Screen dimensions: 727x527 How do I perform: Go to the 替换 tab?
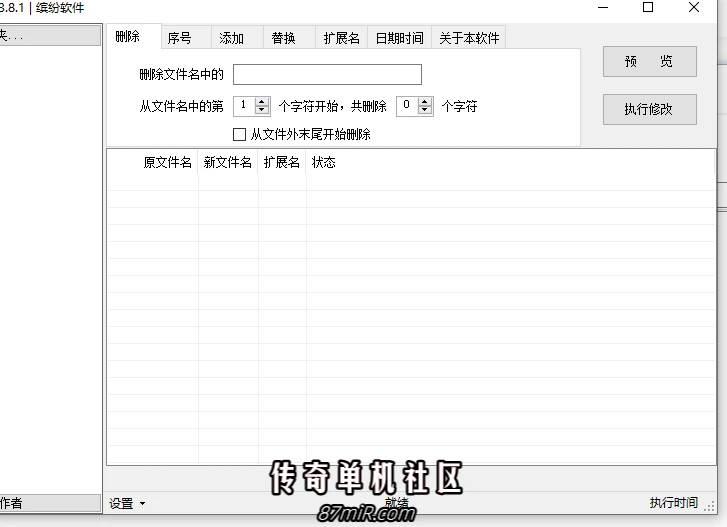click(x=289, y=38)
